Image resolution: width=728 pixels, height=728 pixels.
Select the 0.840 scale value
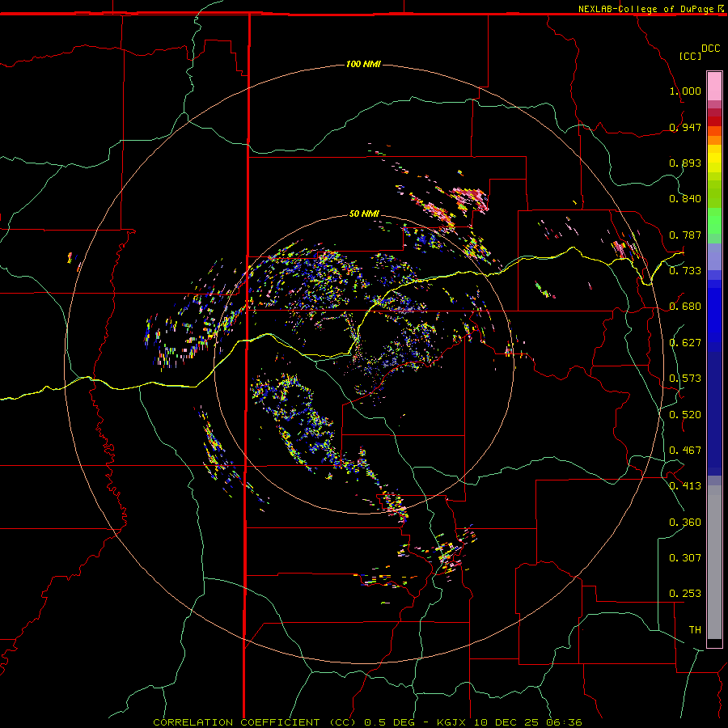click(685, 199)
